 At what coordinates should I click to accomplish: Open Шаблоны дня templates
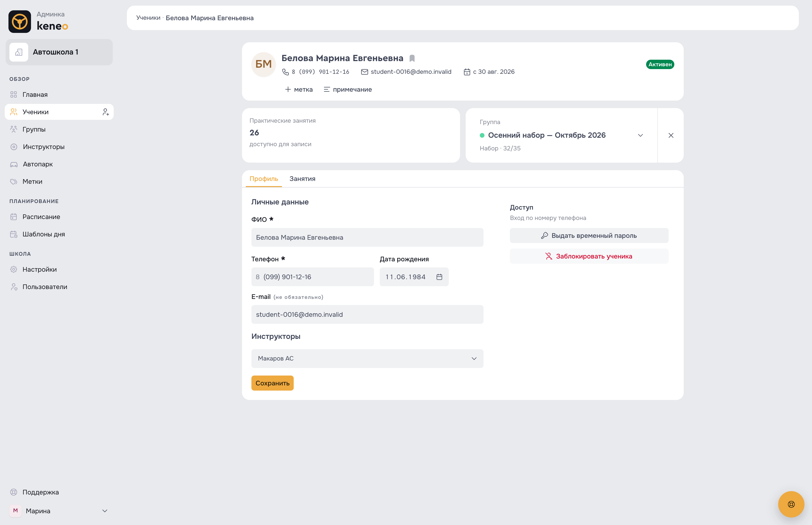click(x=59, y=234)
